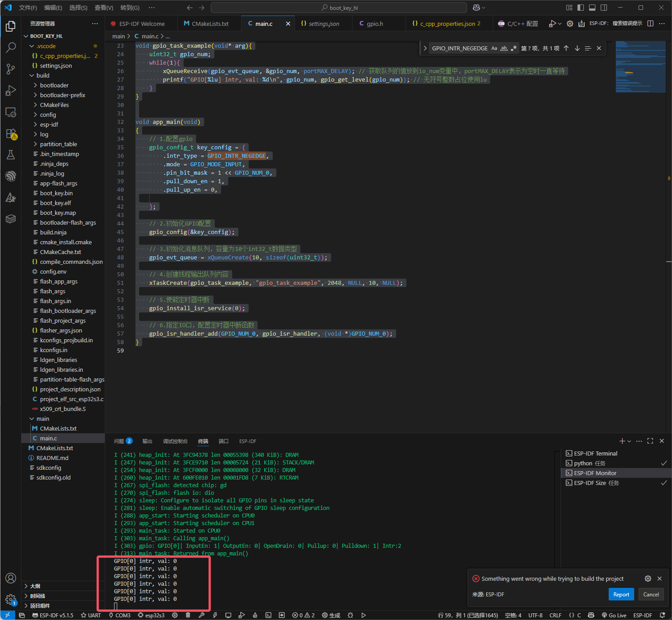Screen dimensions: 672x620
Task: Click the Build, Flash and Monitor flame icon
Action: point(255,615)
